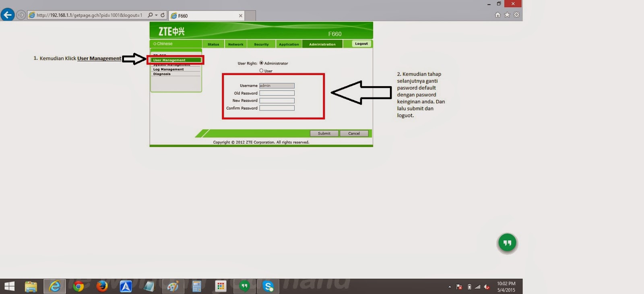Open Skype from taskbar
644x294 pixels.
[x=268, y=286]
